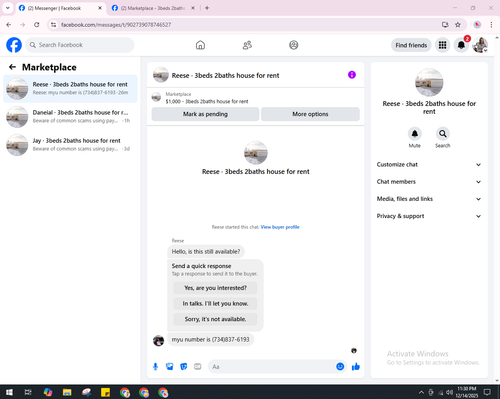Viewport: 500px width, 399px height.
Task: Close the Messenger browser tab
Action: coord(100,8)
